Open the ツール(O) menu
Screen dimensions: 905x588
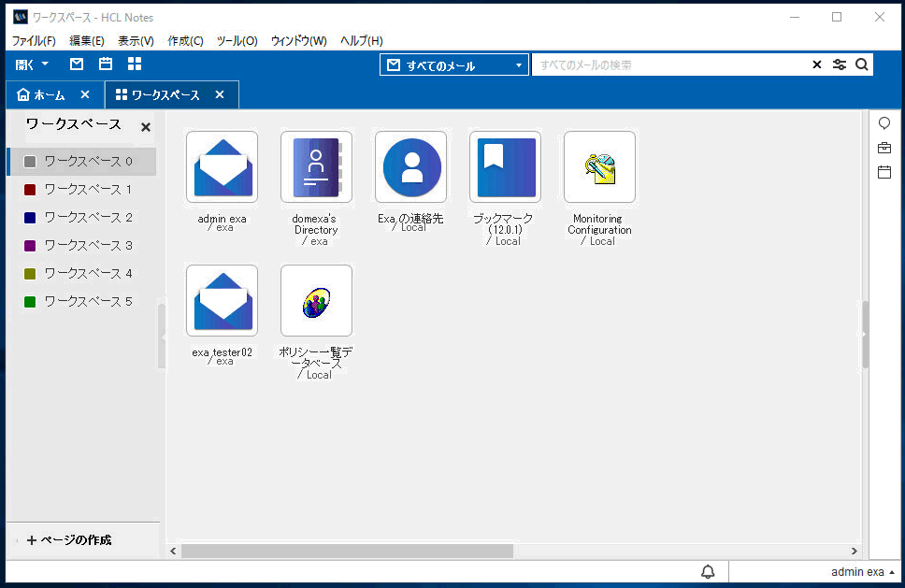237,41
